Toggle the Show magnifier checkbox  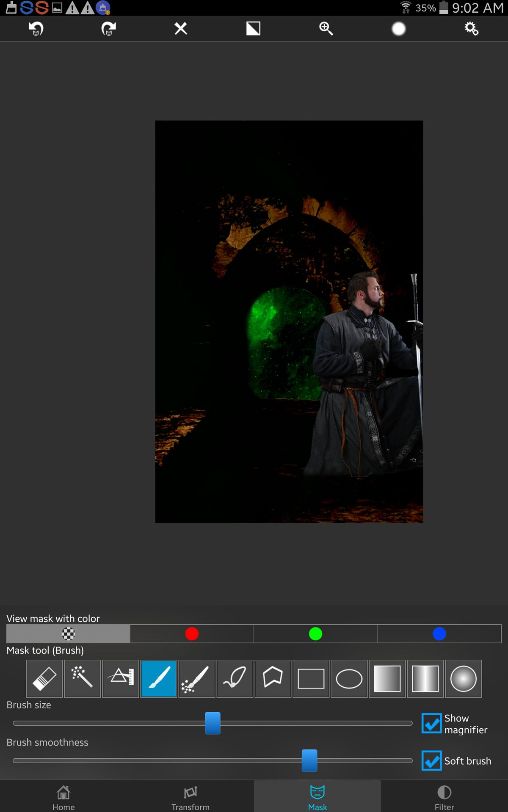[432, 723]
